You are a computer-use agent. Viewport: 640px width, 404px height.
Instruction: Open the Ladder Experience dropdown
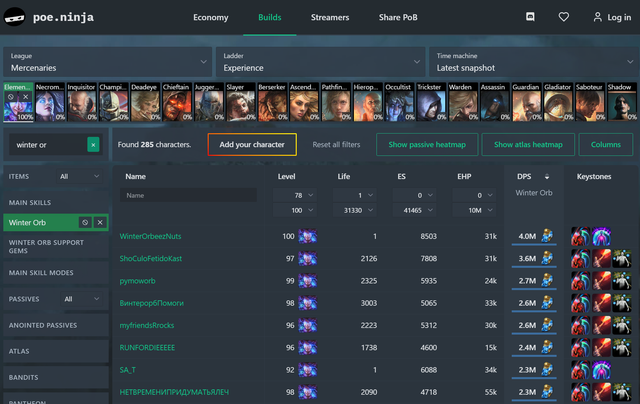(x=320, y=62)
